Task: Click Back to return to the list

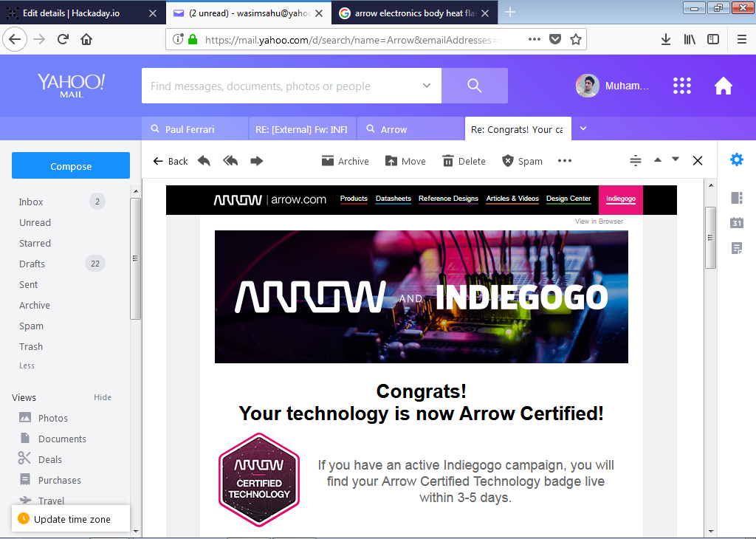Action: tap(171, 161)
